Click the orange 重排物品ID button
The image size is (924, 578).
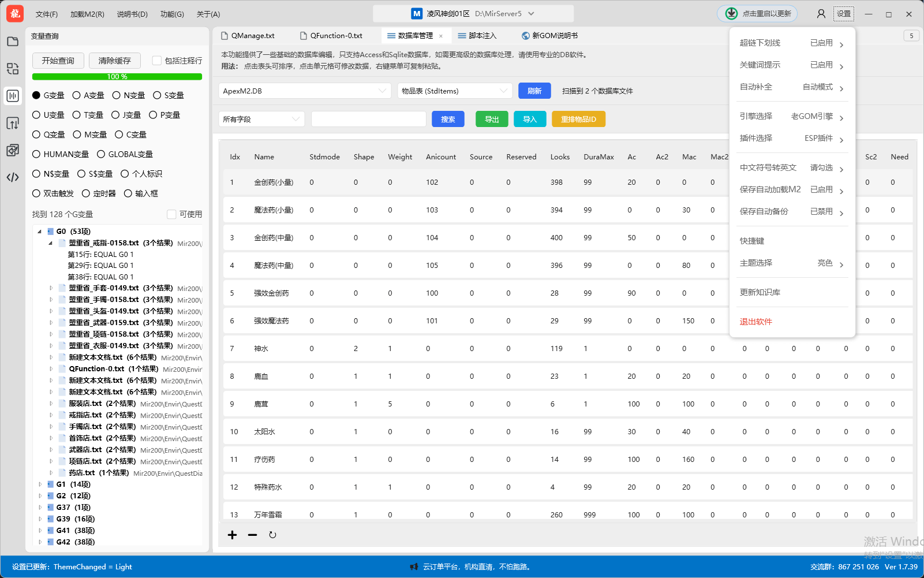(578, 120)
